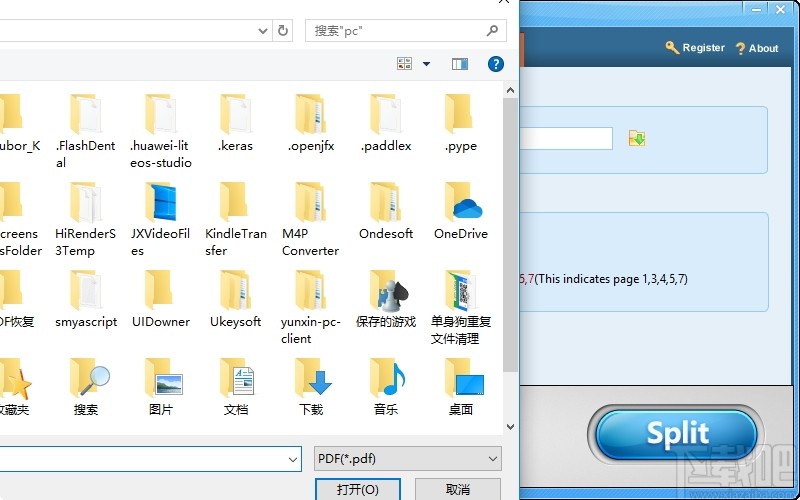This screenshot has width=800, height=500.
Task: Select the UIDowner folder
Action: tap(161, 299)
